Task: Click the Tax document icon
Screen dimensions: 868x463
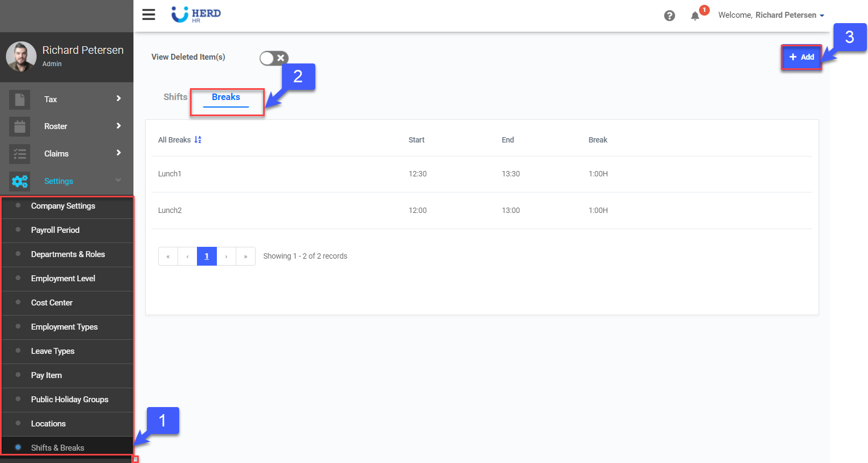Action: 20,99
